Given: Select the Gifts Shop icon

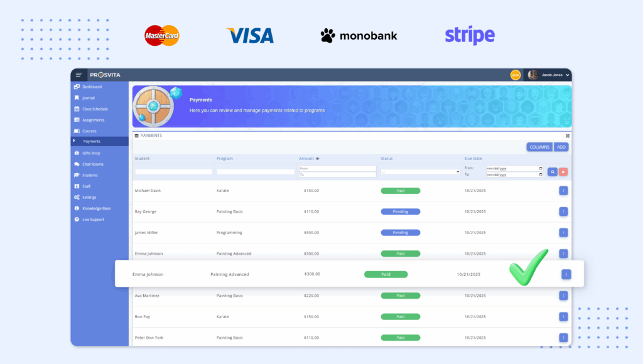Looking at the screenshot, I should 75,153.
